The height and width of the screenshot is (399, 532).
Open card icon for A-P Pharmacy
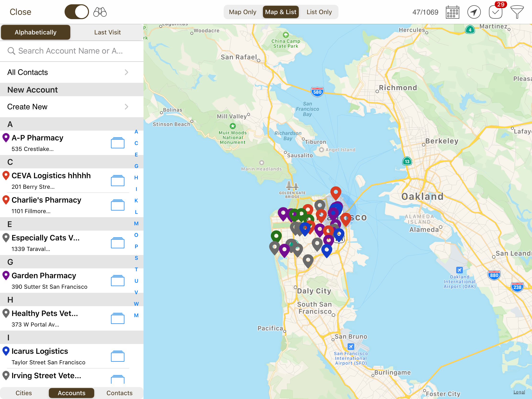pyautogui.click(x=117, y=143)
